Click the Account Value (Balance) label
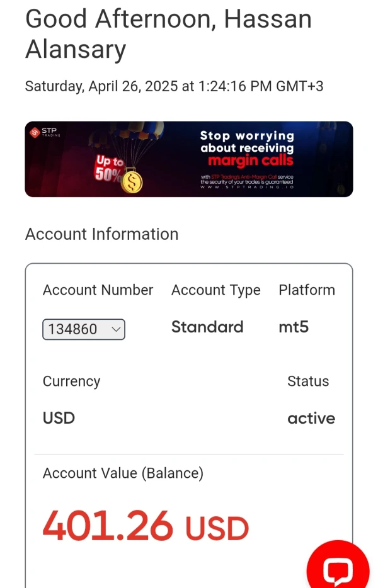The image size is (378, 588). (123, 473)
